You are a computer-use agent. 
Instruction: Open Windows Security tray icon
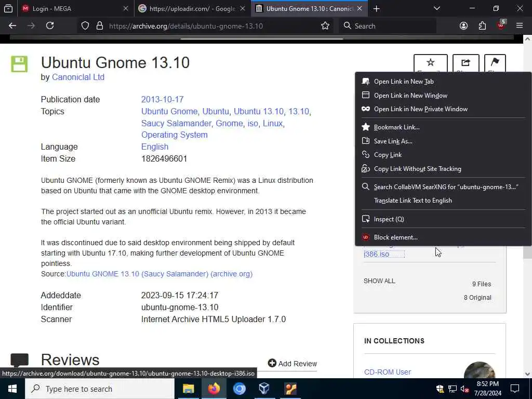pyautogui.click(x=440, y=389)
